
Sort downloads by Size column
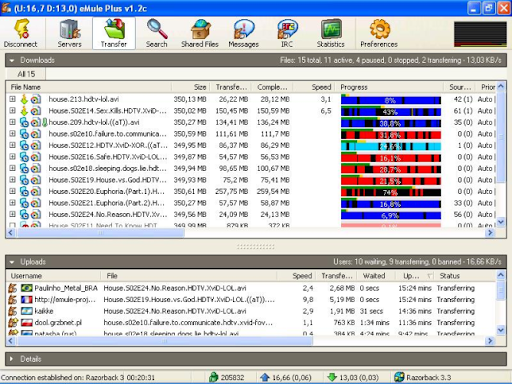pyautogui.click(x=191, y=87)
